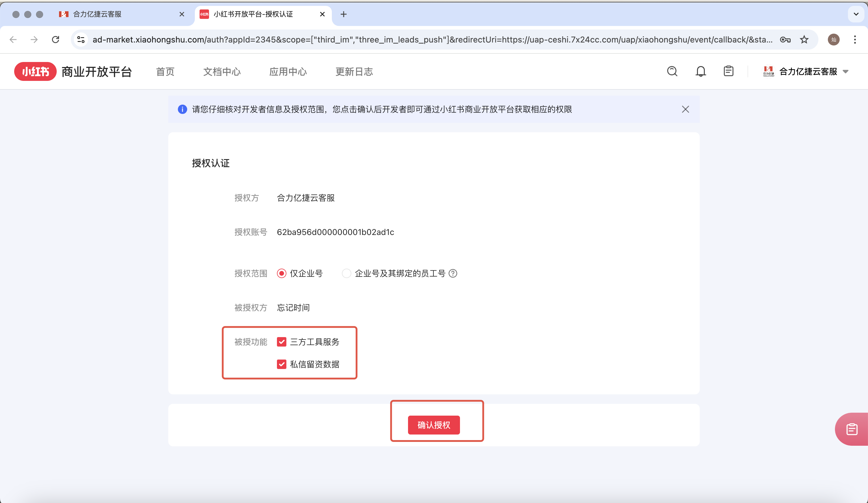Click the header search icon
868x503 pixels.
[672, 71]
